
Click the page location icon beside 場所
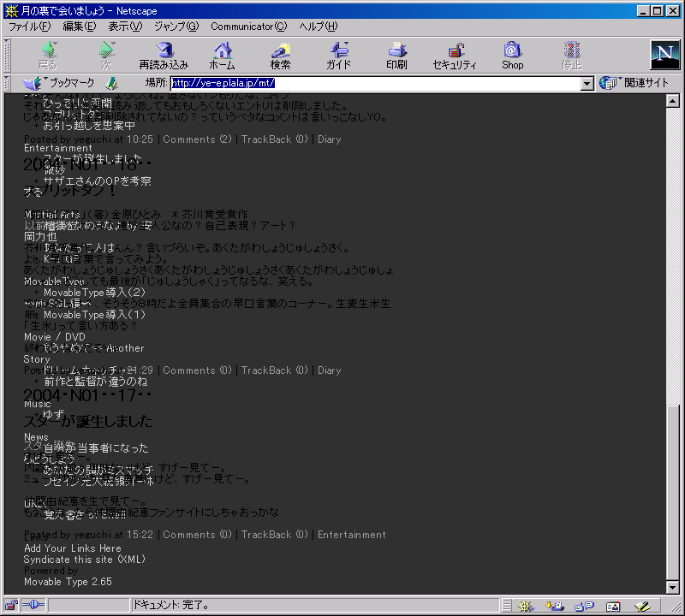112,83
